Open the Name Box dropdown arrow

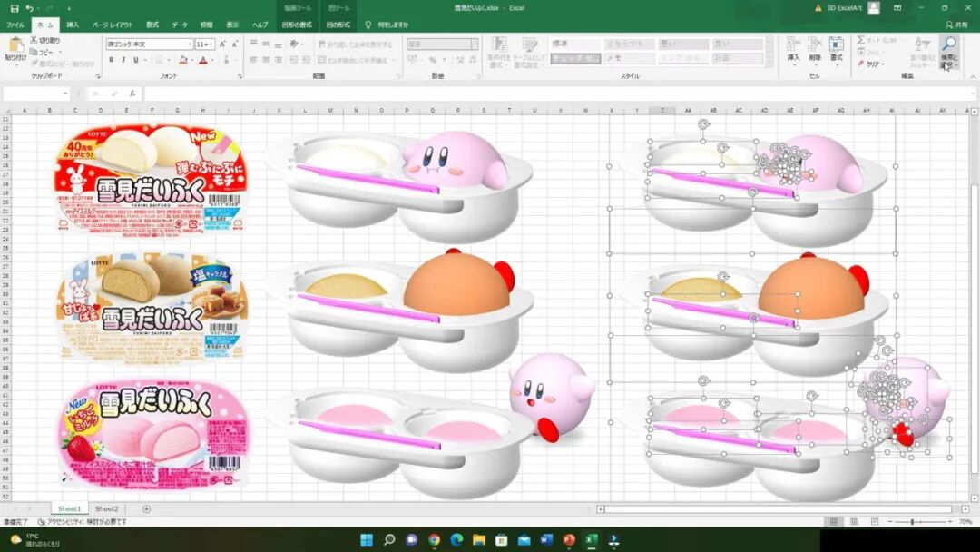pos(65,94)
